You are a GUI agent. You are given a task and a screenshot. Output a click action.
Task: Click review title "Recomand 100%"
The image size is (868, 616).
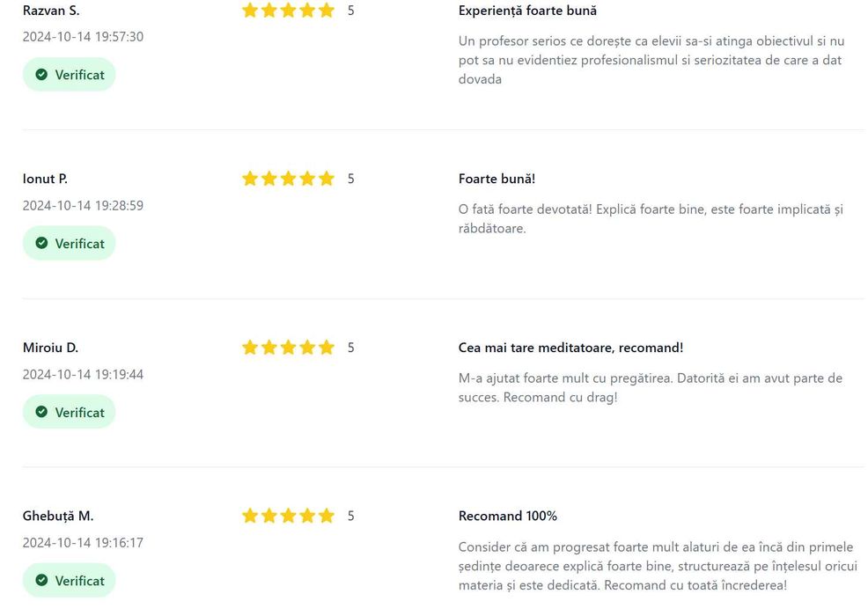(x=508, y=516)
